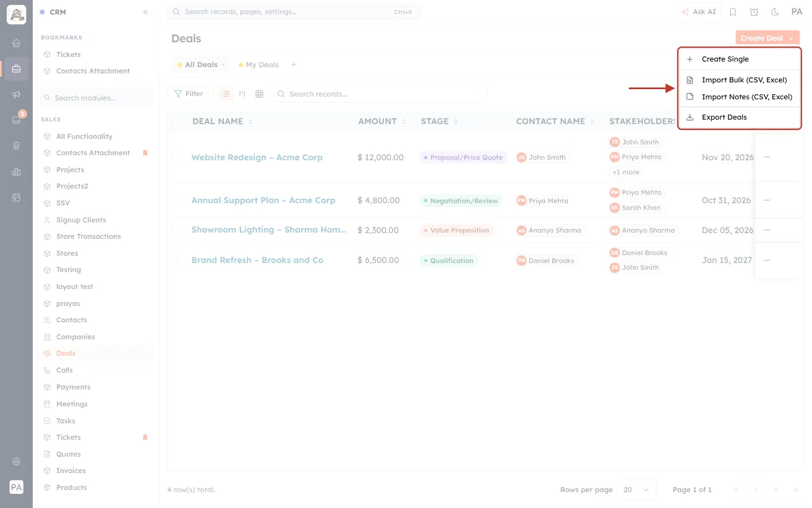Viewport: 812px width, 508px height.
Task: Choose Export Deals from the menu
Action: 739,117
